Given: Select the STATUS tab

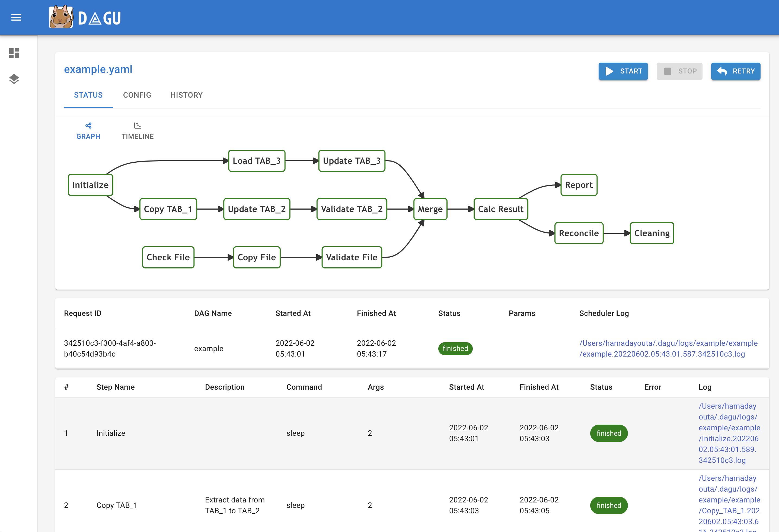Looking at the screenshot, I should pos(88,95).
